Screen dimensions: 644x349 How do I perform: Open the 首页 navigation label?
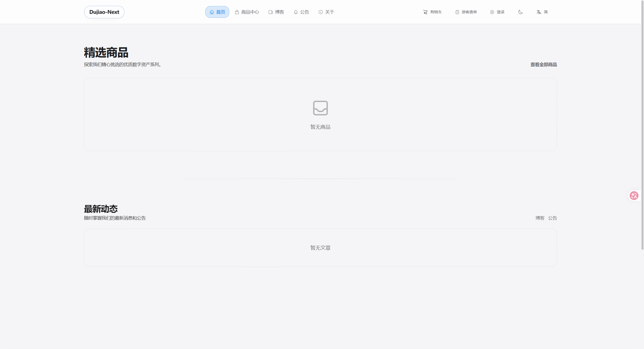(221, 12)
